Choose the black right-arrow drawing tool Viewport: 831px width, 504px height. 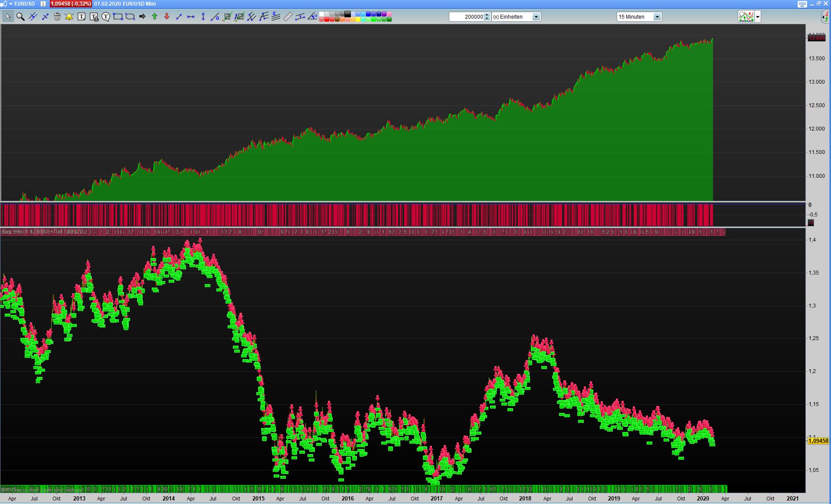(142, 17)
